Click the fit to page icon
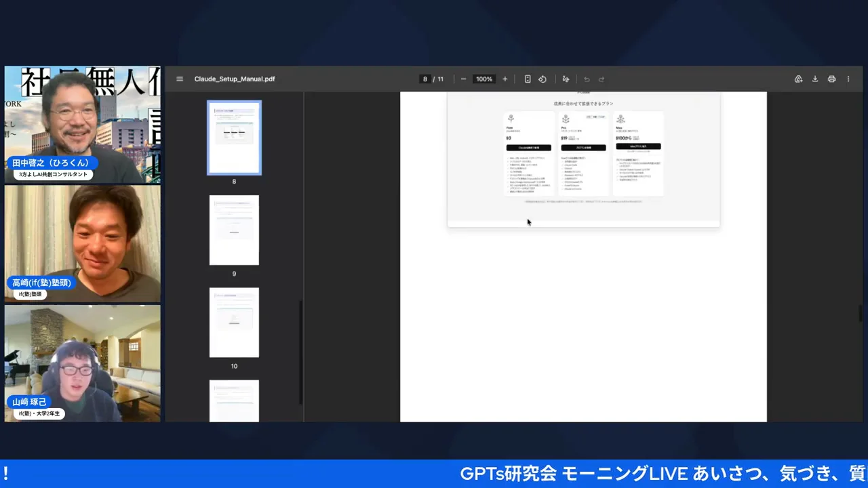Image resolution: width=868 pixels, height=488 pixels. point(528,79)
